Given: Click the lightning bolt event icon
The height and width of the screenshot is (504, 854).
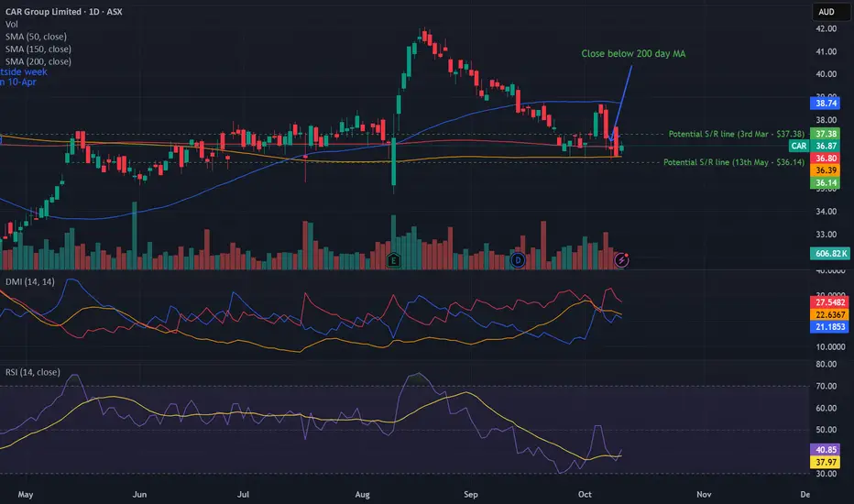Looking at the screenshot, I should click(621, 260).
